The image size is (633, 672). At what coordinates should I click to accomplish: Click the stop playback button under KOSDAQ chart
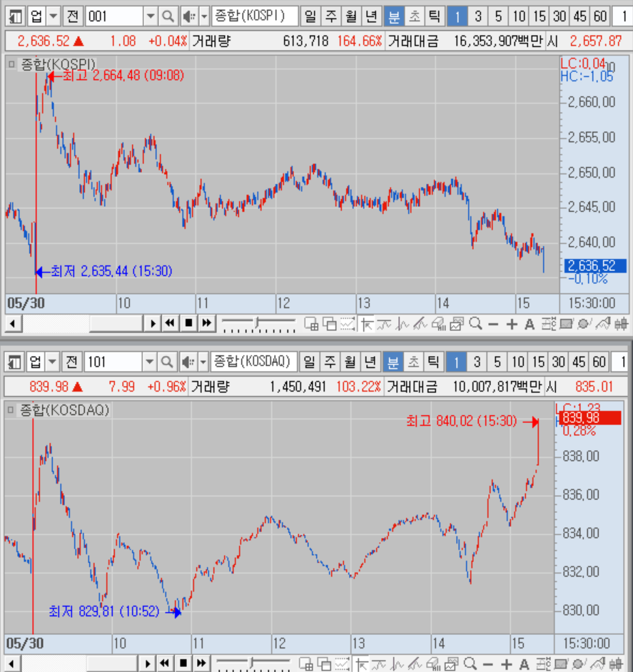(x=183, y=663)
